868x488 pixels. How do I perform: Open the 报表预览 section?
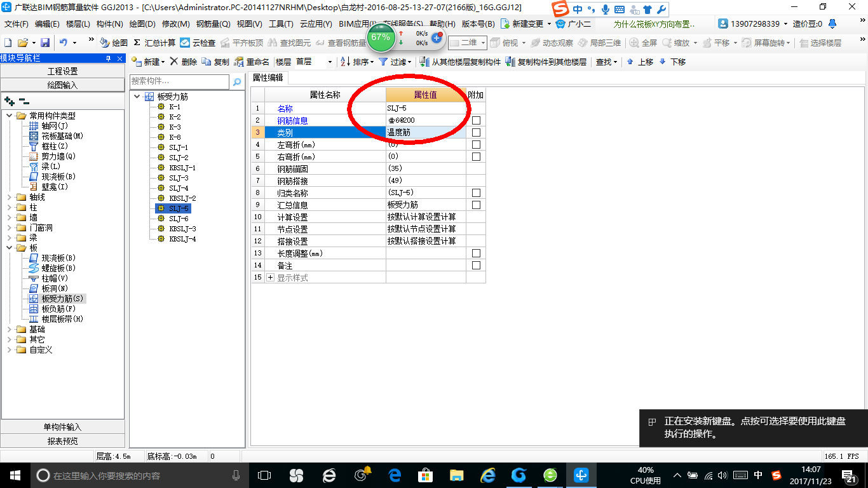click(63, 441)
